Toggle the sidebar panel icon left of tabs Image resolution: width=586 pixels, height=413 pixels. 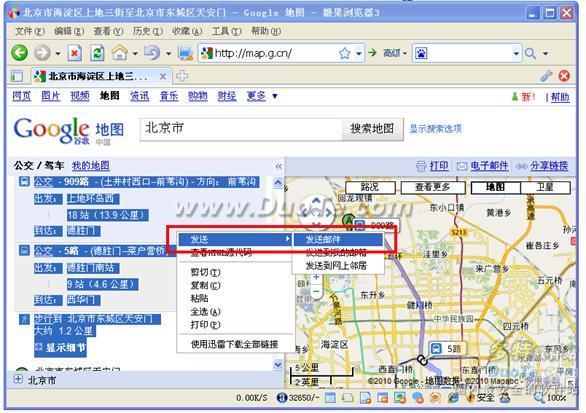pyautogui.click(x=16, y=76)
